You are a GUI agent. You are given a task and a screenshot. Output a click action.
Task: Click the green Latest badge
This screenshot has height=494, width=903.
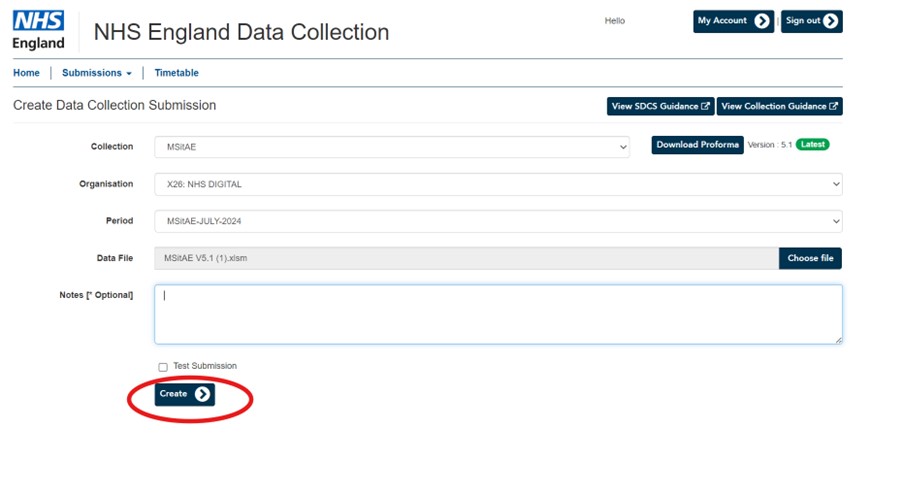pyautogui.click(x=813, y=145)
